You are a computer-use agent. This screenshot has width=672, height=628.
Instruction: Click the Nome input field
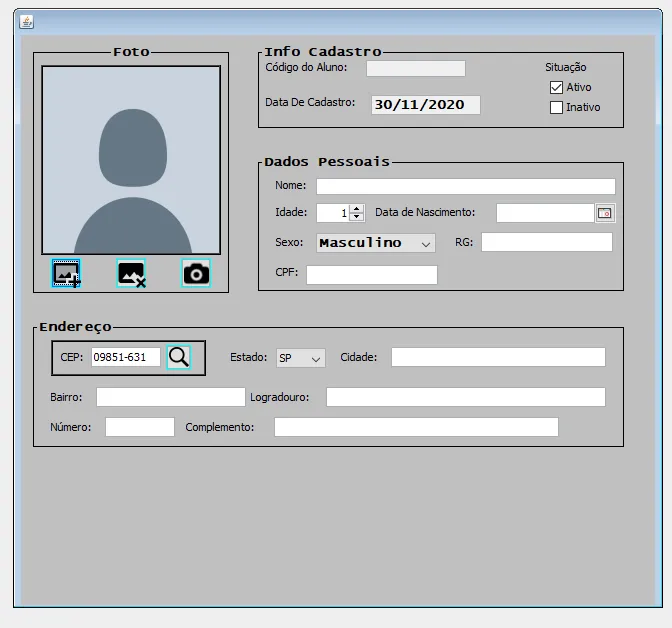coord(466,186)
